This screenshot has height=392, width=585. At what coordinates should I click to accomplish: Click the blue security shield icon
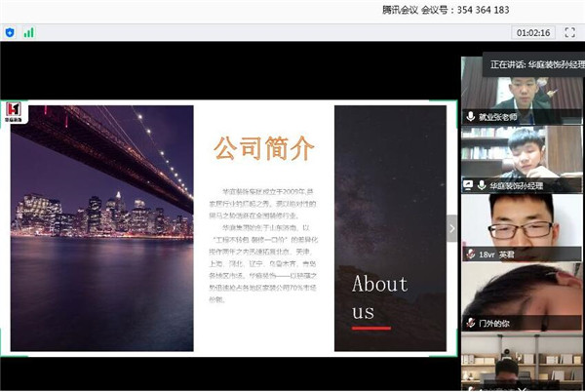click(x=10, y=32)
